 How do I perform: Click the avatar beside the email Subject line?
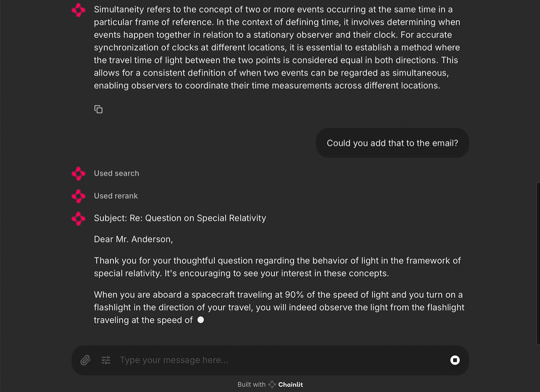pos(78,219)
